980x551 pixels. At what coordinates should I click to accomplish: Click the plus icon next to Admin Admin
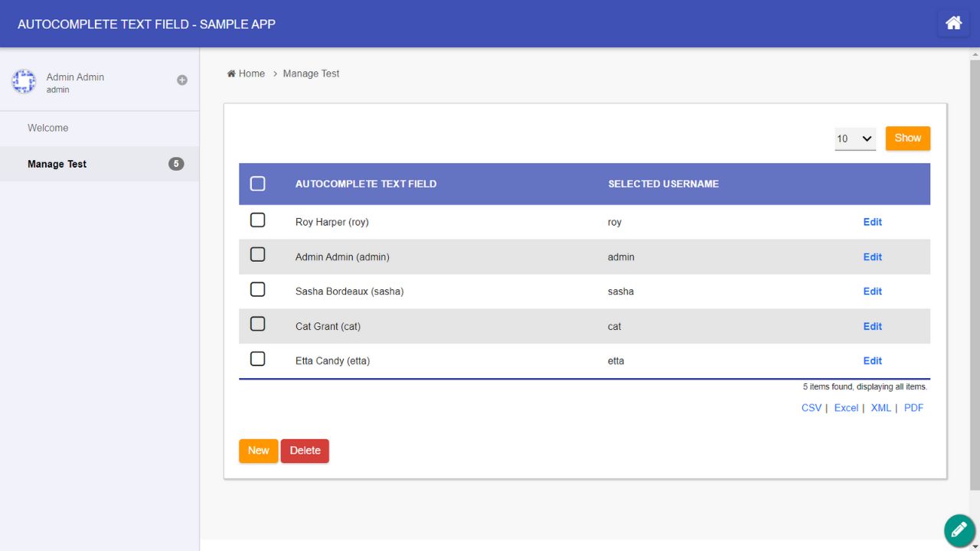click(181, 80)
